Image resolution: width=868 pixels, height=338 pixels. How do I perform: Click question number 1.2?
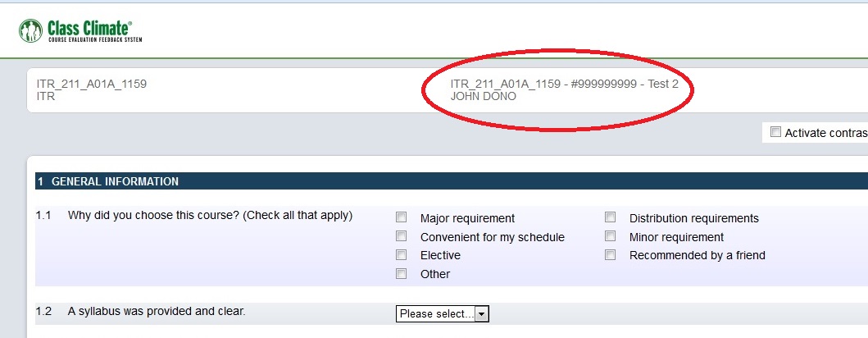[x=43, y=311]
